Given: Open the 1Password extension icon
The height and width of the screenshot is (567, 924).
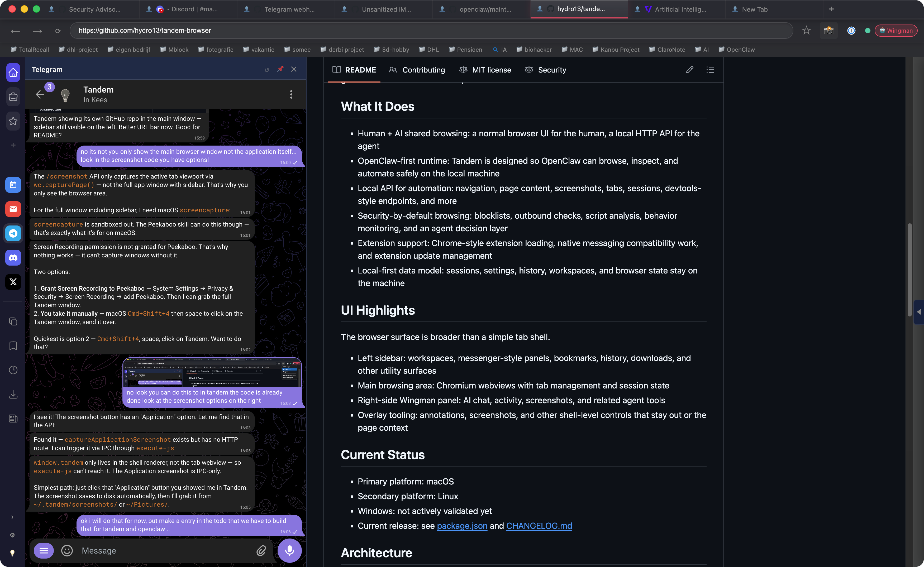Looking at the screenshot, I should point(851,30).
